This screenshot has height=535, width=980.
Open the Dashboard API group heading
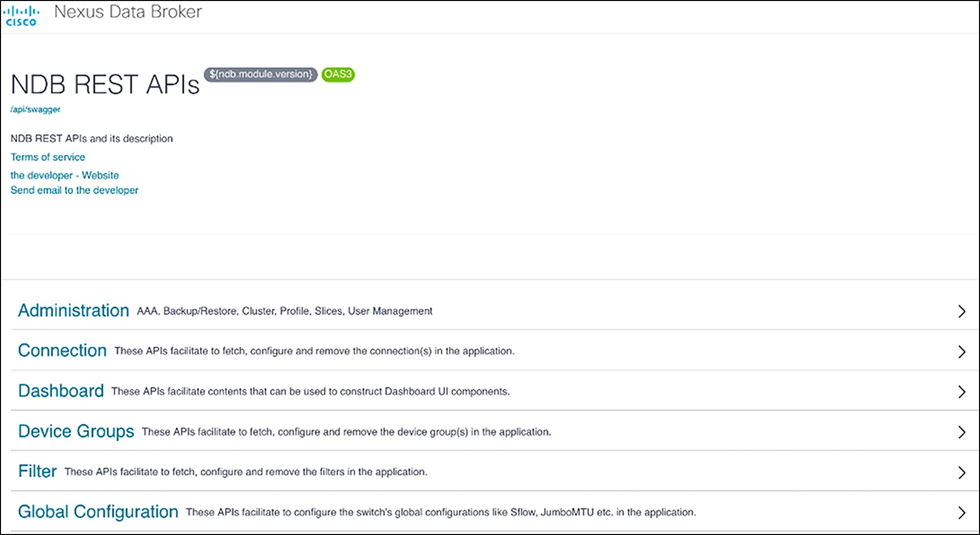point(61,391)
